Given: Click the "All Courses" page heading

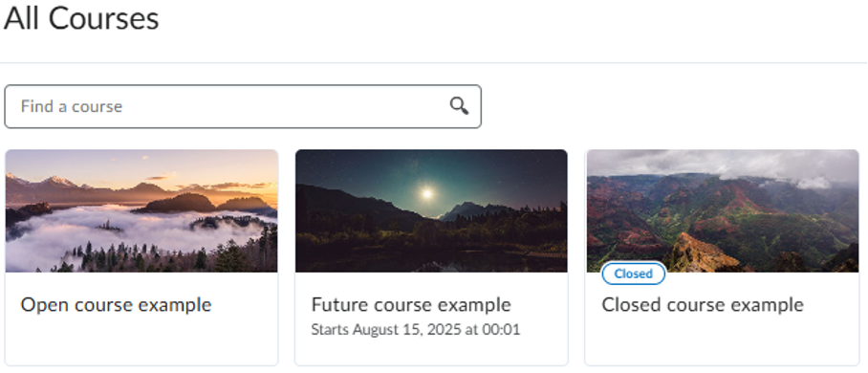Looking at the screenshot, I should pyautogui.click(x=81, y=18).
